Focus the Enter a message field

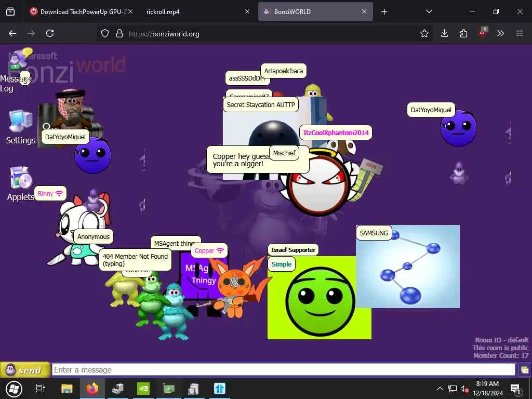click(284, 370)
